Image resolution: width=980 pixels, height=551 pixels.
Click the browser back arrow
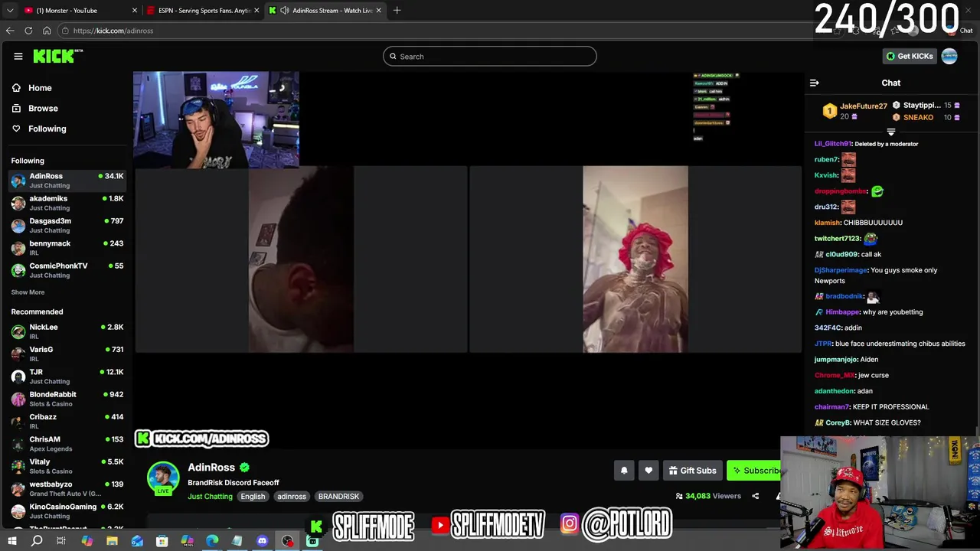10,31
